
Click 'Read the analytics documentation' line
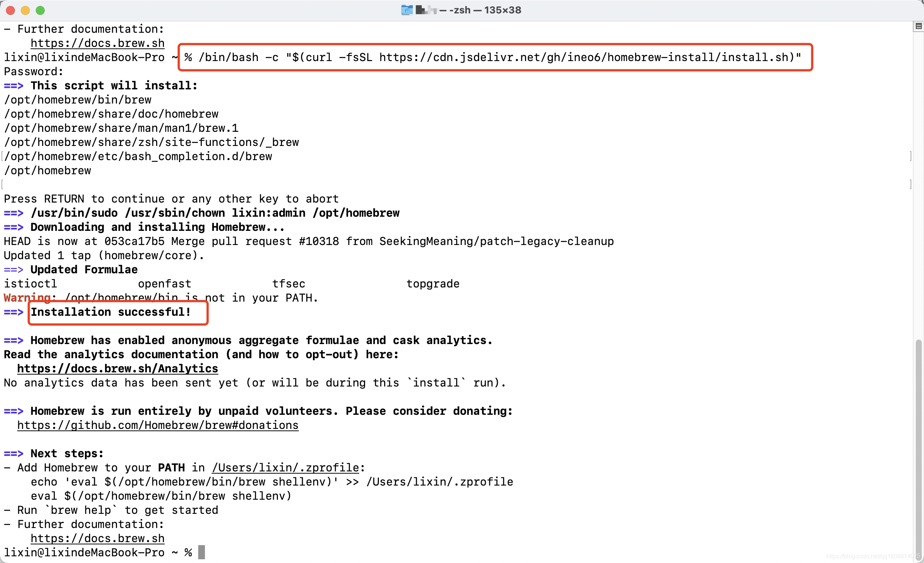pos(201,354)
